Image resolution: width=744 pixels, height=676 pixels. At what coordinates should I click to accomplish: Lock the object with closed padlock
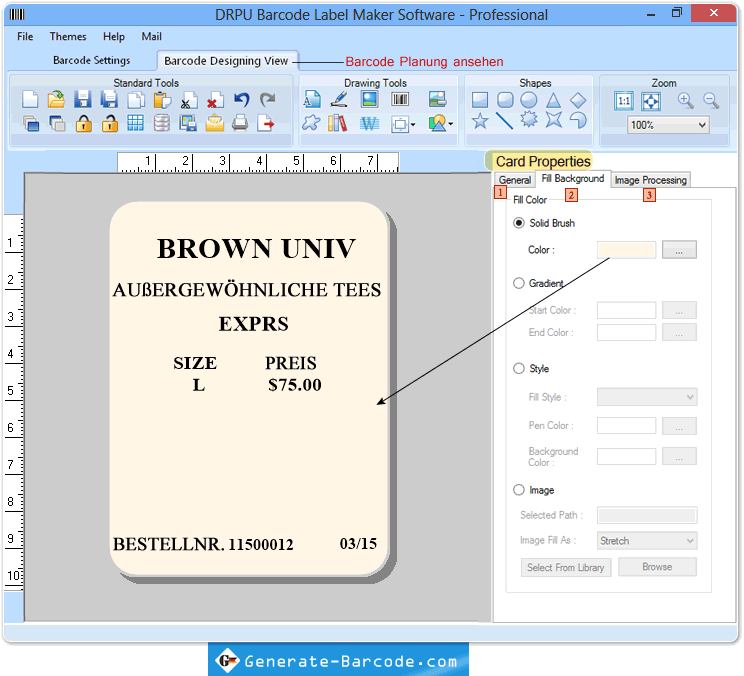pos(84,123)
